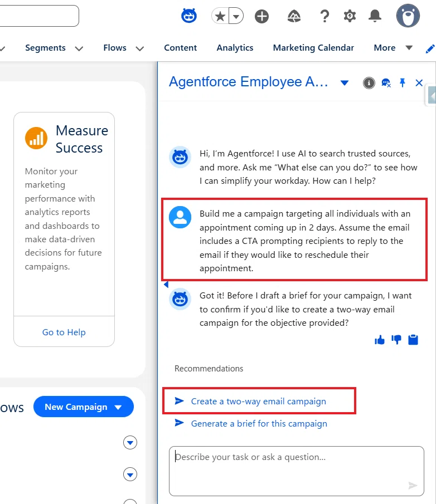This screenshot has height=504, width=436.
Task: Click the Agentforce avatar beside greeting message
Action: [x=180, y=157]
